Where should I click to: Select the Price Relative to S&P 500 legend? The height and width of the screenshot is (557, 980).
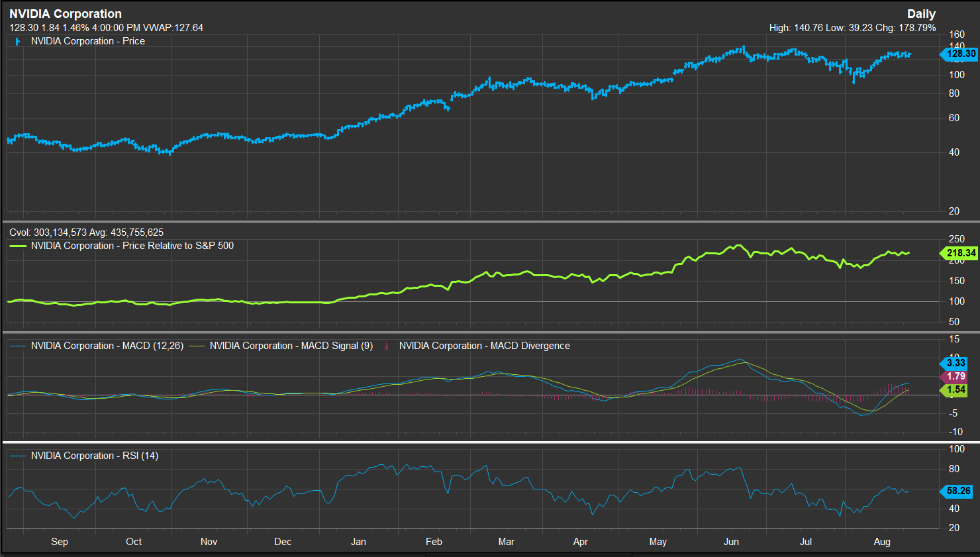(132, 246)
